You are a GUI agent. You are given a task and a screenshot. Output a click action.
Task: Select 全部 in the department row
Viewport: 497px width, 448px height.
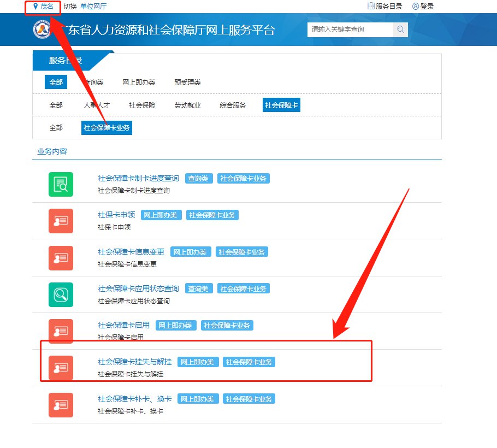[x=56, y=105]
